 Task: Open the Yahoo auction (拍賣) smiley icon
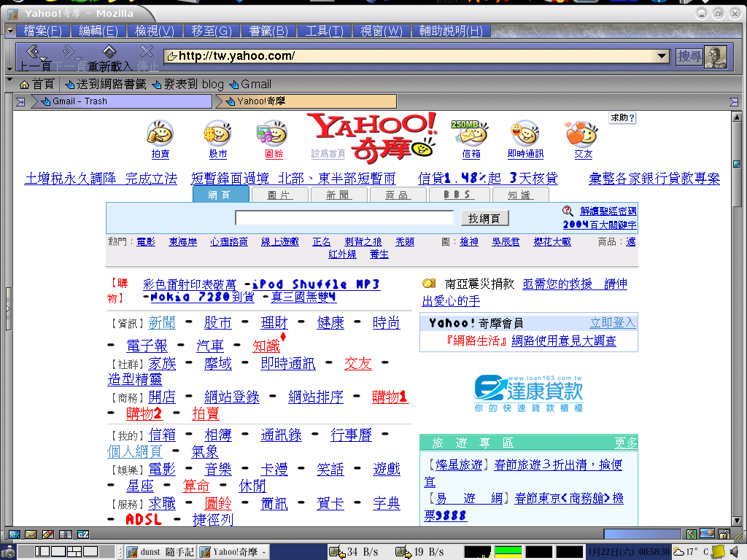click(x=160, y=133)
